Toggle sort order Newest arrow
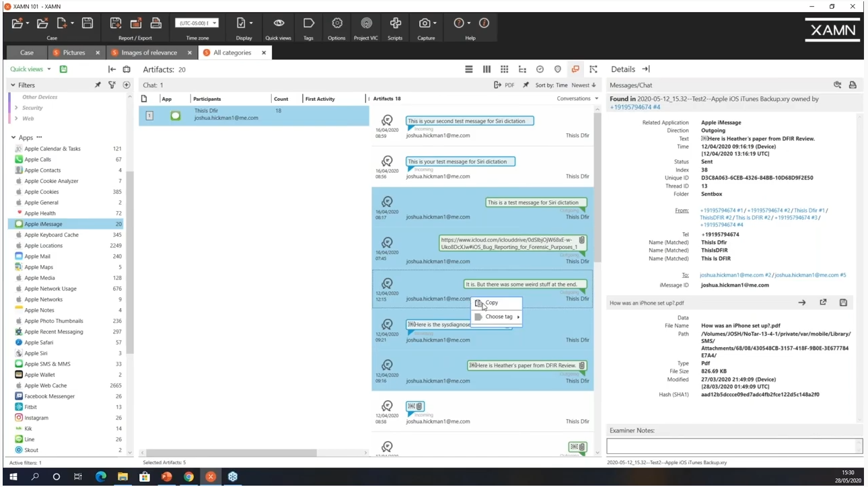This screenshot has height=487, width=868. [x=584, y=85]
